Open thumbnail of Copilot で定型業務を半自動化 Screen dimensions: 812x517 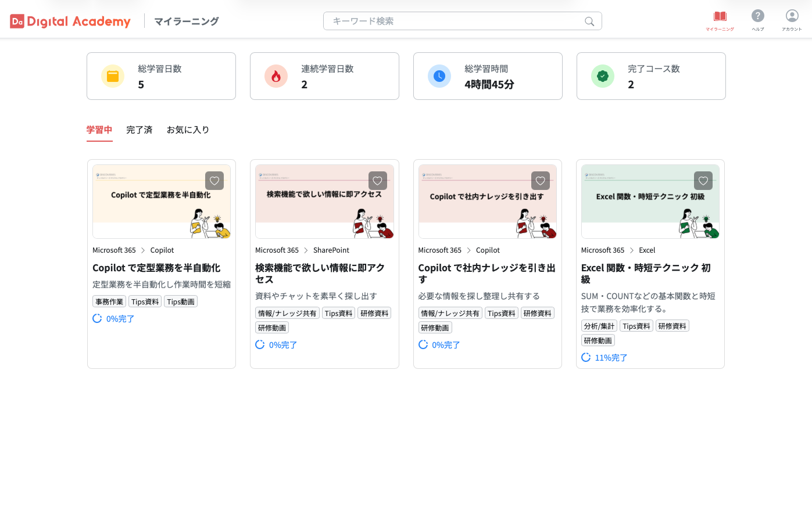(x=162, y=202)
